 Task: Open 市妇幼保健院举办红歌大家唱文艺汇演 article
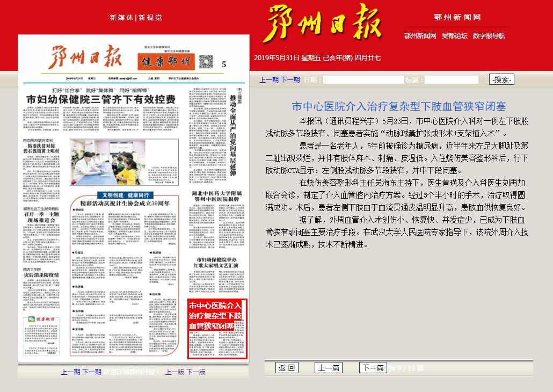(215, 262)
